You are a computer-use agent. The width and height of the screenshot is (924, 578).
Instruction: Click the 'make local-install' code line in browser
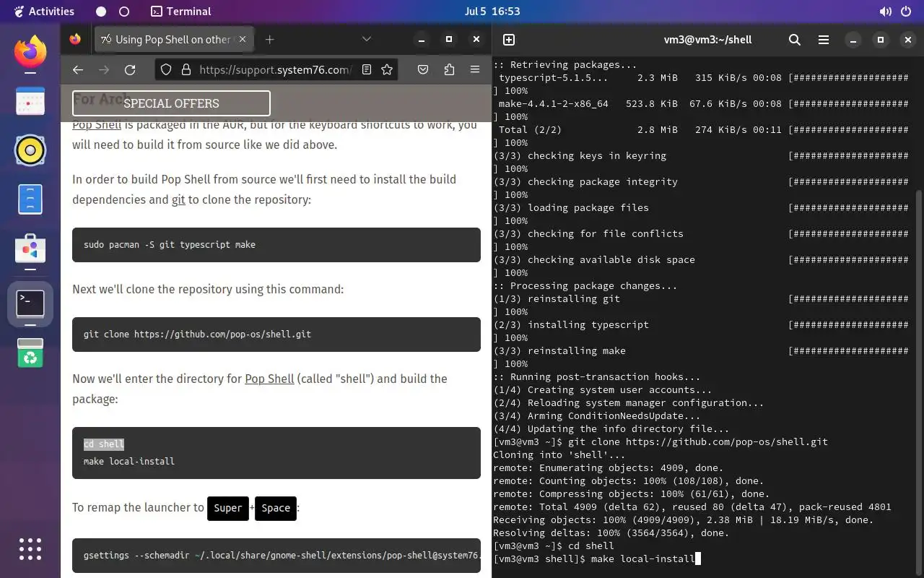[x=129, y=461]
